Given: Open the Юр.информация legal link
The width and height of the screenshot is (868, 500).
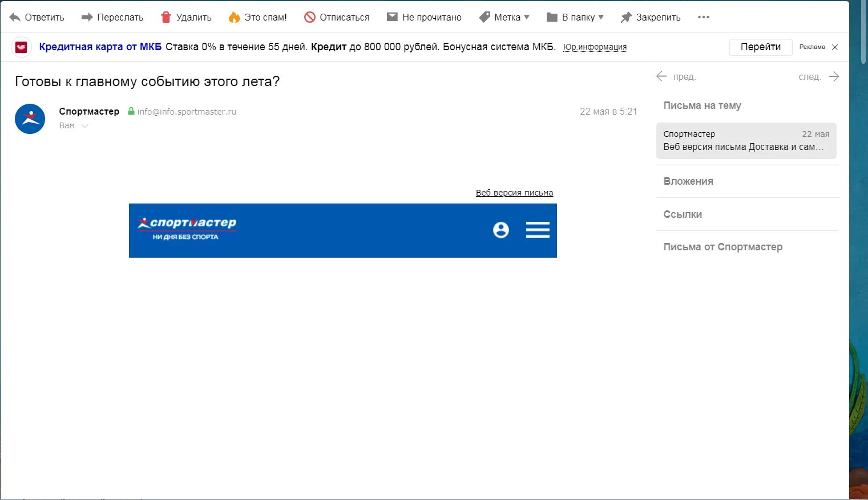Looking at the screenshot, I should point(595,47).
